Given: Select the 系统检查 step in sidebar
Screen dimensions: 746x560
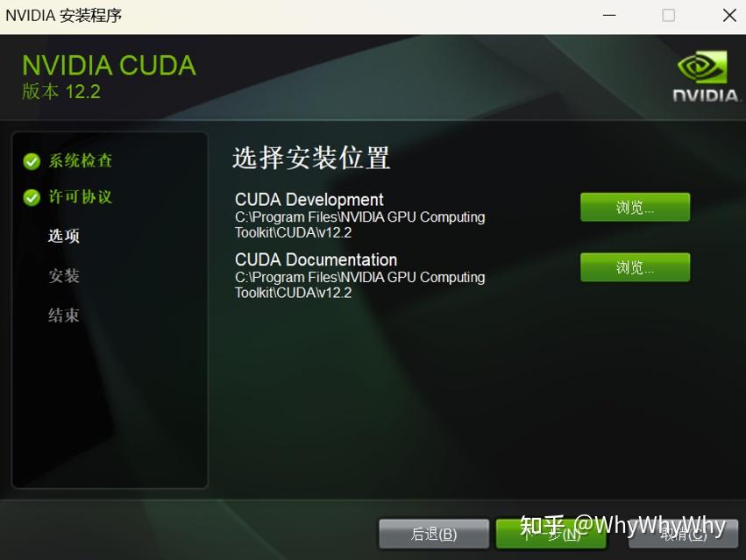Looking at the screenshot, I should pyautogui.click(x=81, y=161).
